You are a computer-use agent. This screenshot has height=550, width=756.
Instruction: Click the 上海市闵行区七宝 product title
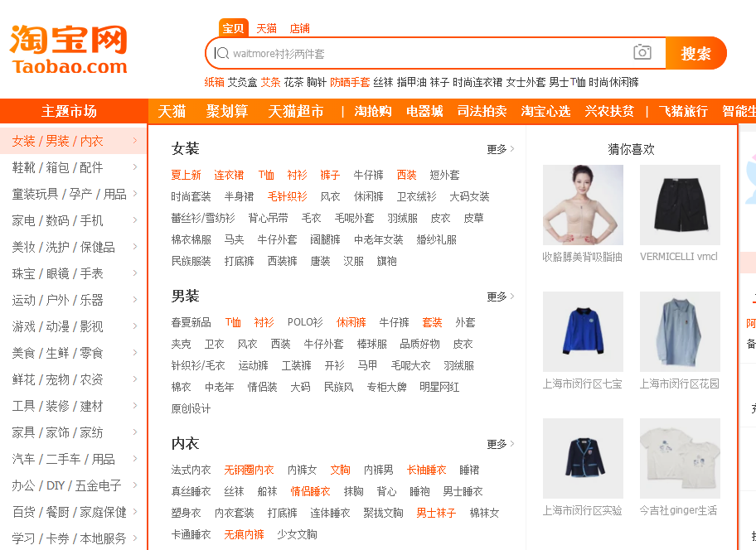[x=583, y=384]
